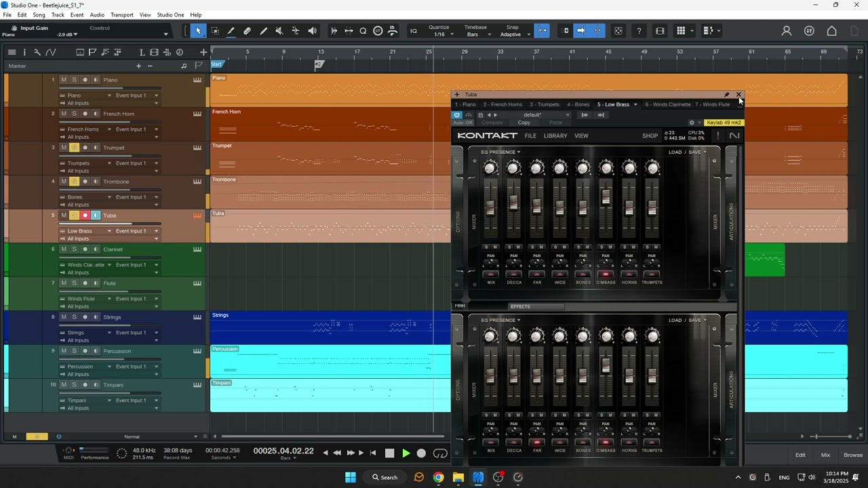Disarm record on Tuba track
Image resolution: width=868 pixels, height=488 pixels.
(x=85, y=216)
